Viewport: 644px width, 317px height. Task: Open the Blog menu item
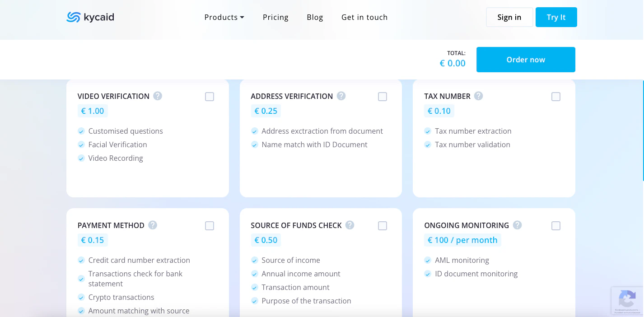(x=315, y=17)
